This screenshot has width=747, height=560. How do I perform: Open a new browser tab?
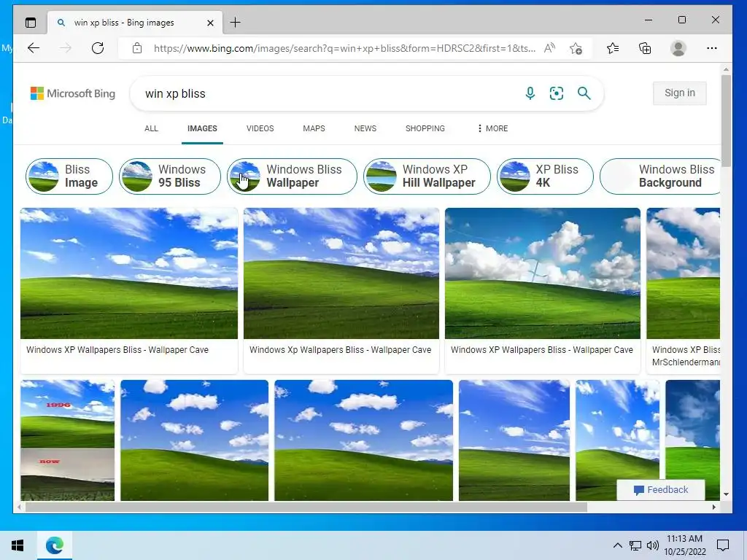[x=235, y=23]
